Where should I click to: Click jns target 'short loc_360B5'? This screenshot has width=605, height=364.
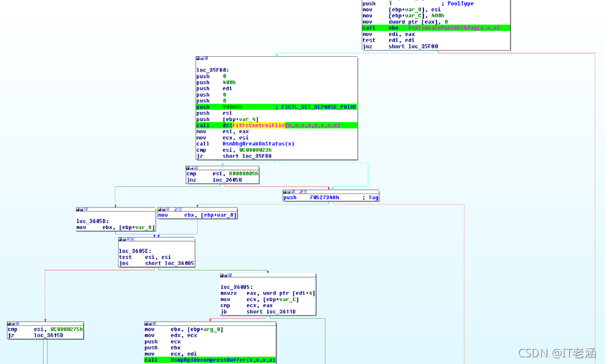click(x=169, y=263)
